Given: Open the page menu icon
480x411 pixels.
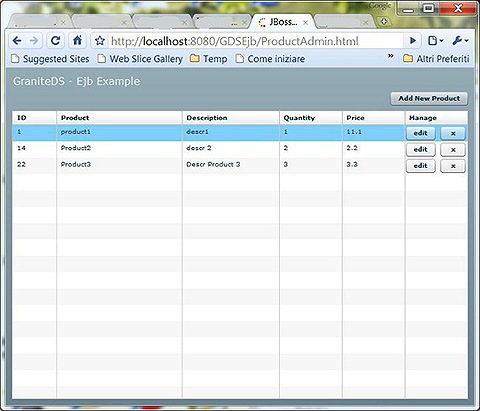Looking at the screenshot, I should tap(435, 41).
